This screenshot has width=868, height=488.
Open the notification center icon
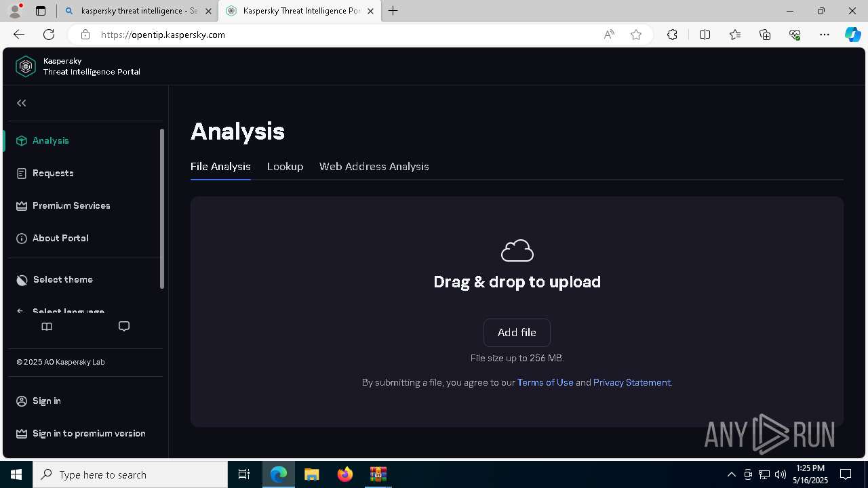[x=846, y=474]
